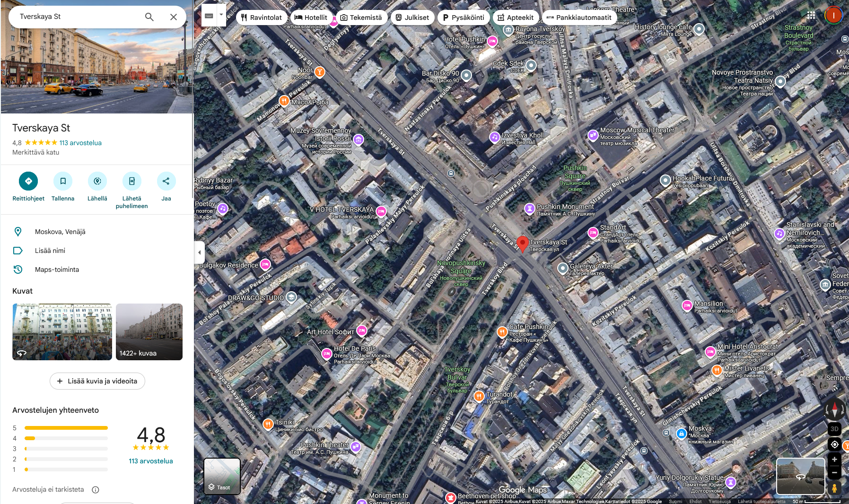
Task: Open the Ehdot footer link
Action: 695,501
